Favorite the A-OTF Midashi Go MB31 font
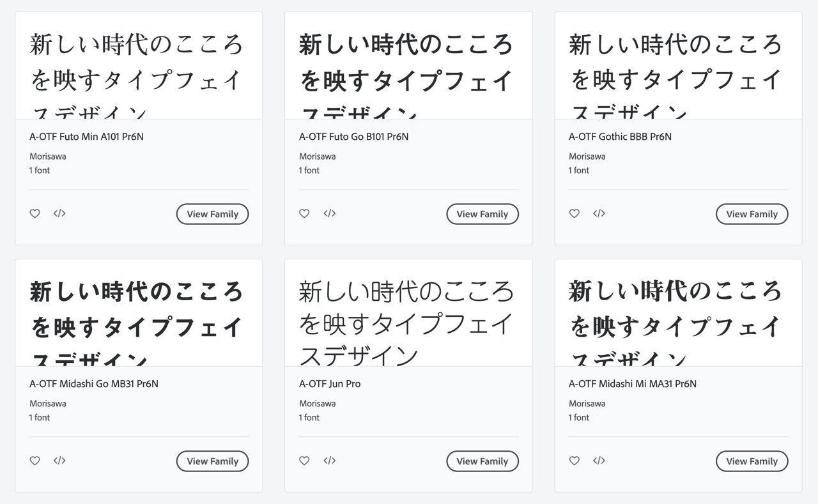 35,461
